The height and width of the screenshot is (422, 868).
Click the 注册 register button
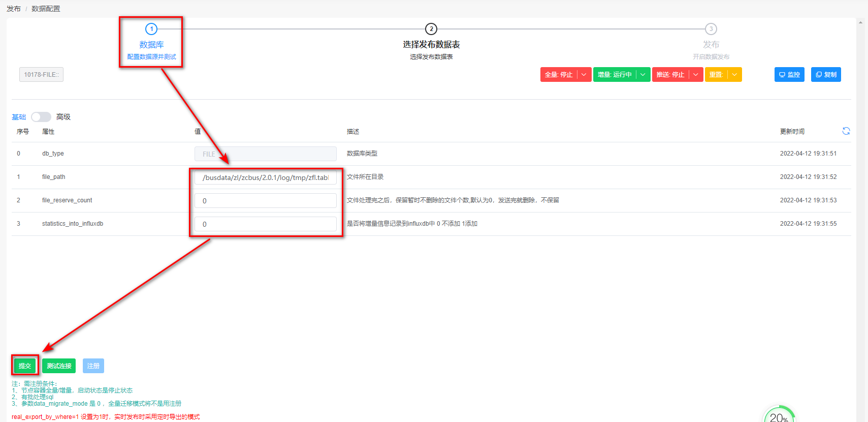(x=93, y=366)
